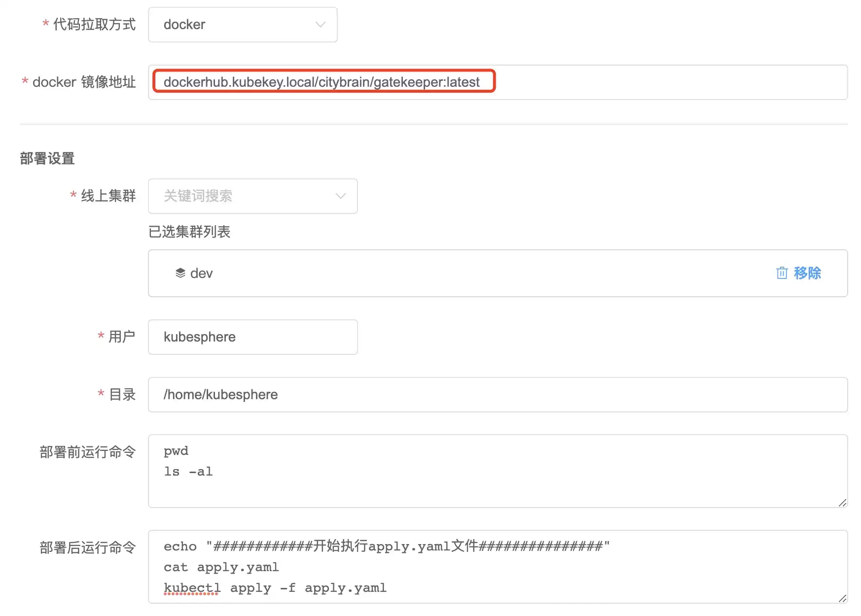Open the 代码拉取方式 docker dropdown

[x=243, y=25]
